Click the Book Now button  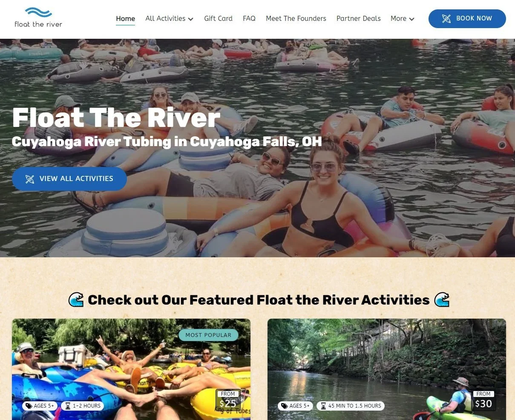(467, 19)
